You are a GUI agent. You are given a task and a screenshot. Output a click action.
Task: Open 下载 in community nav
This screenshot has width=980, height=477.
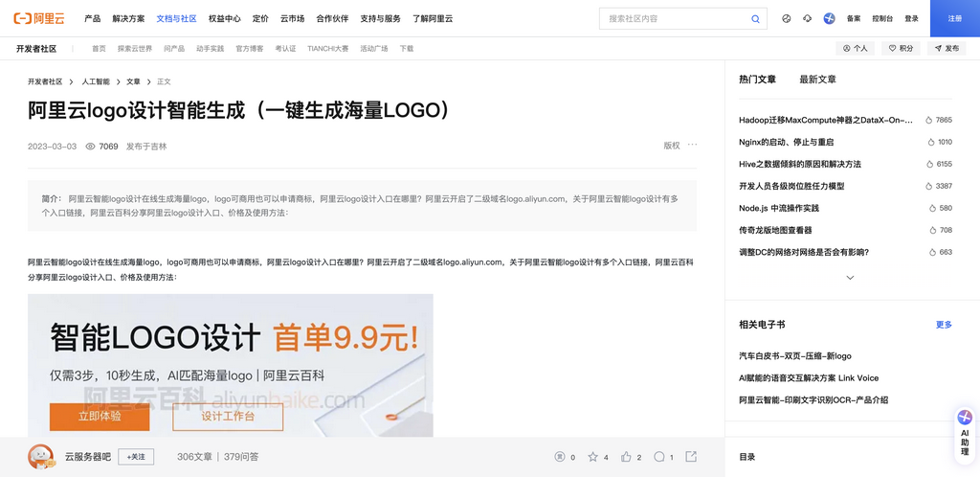[x=406, y=48]
